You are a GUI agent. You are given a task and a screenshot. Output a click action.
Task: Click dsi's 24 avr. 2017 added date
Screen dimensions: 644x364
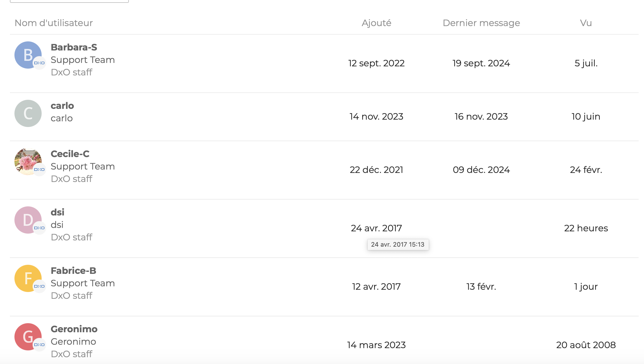pyautogui.click(x=376, y=228)
